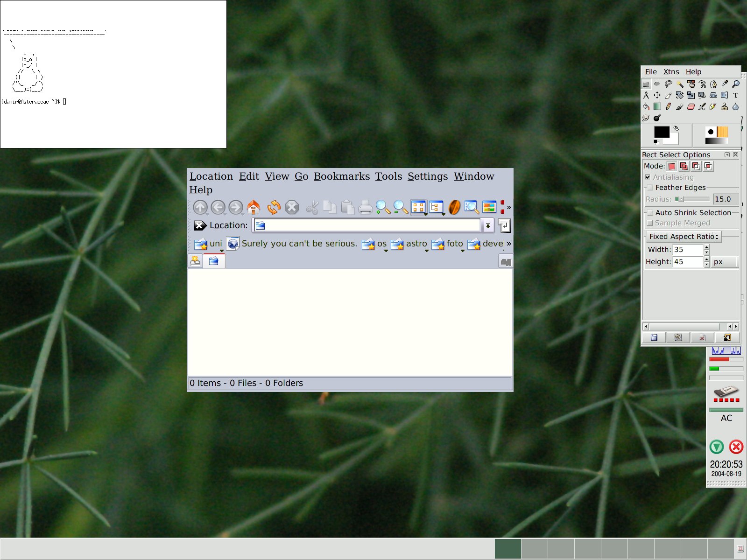Expand the Location bar history dropdown
The height and width of the screenshot is (560, 747).
point(487,226)
